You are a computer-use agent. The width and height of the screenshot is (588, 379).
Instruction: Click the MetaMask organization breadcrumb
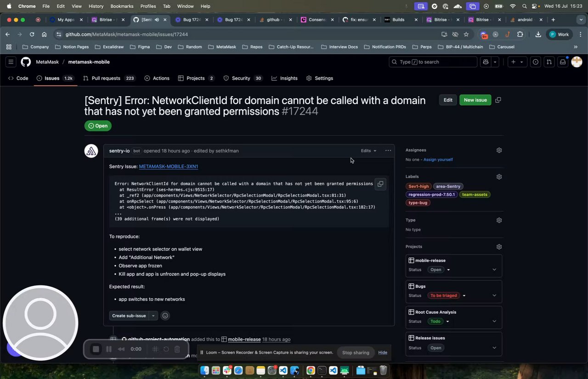pos(47,62)
